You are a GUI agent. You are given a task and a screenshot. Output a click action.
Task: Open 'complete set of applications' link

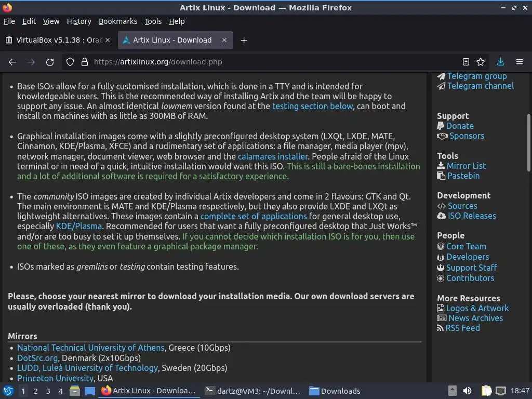pos(254,217)
